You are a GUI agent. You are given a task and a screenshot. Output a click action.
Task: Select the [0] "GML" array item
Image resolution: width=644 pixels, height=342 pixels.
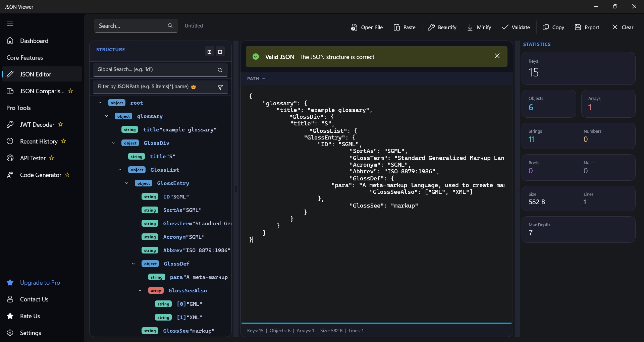click(x=178, y=304)
